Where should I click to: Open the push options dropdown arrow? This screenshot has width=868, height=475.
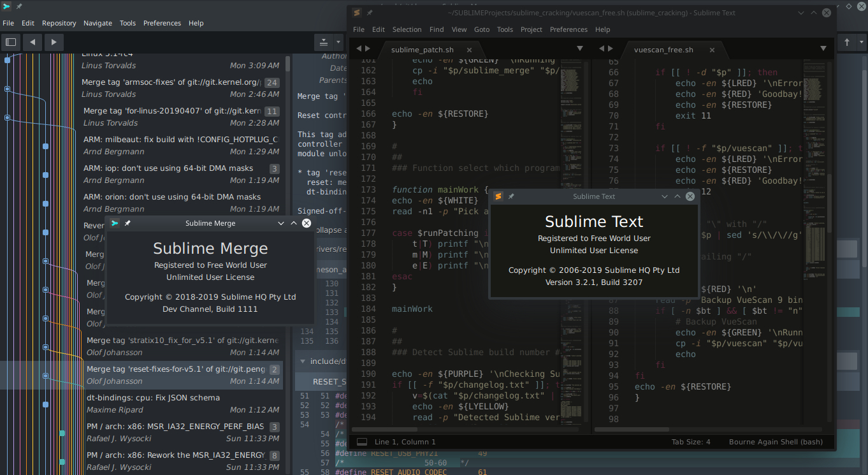pos(862,42)
